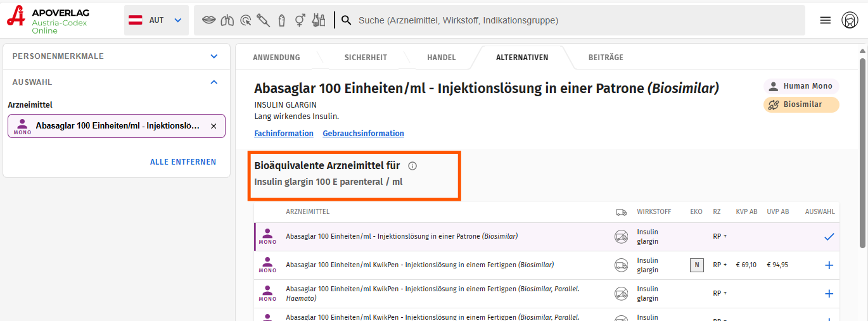The width and height of the screenshot is (868, 321).
Task: Open the AUT country dropdown
Action: [156, 20]
